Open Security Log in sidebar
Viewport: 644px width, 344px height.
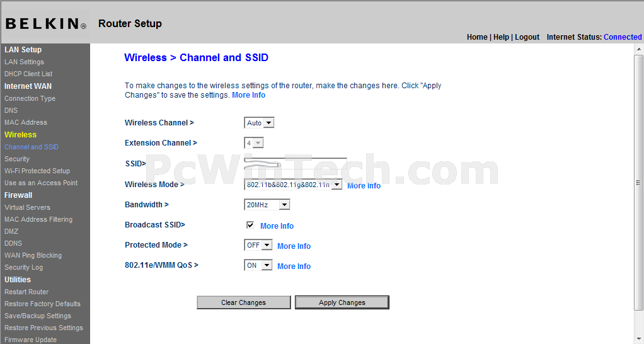click(x=23, y=267)
